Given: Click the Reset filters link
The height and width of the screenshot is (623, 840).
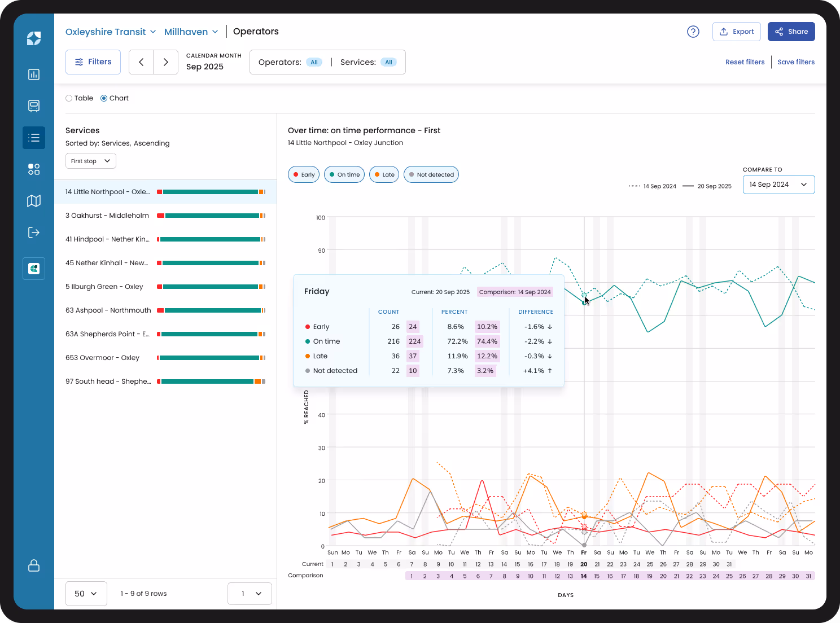Looking at the screenshot, I should coord(745,62).
